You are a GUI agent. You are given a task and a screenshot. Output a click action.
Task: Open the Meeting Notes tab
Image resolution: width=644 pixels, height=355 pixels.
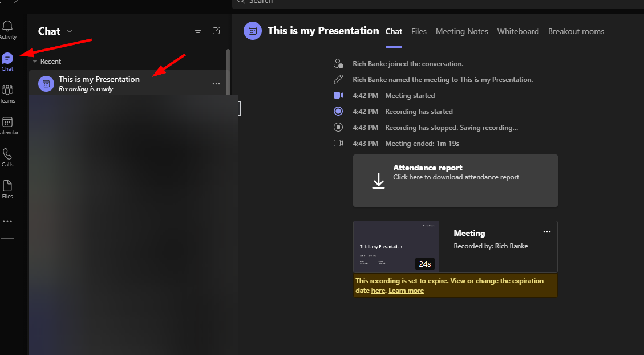point(461,31)
